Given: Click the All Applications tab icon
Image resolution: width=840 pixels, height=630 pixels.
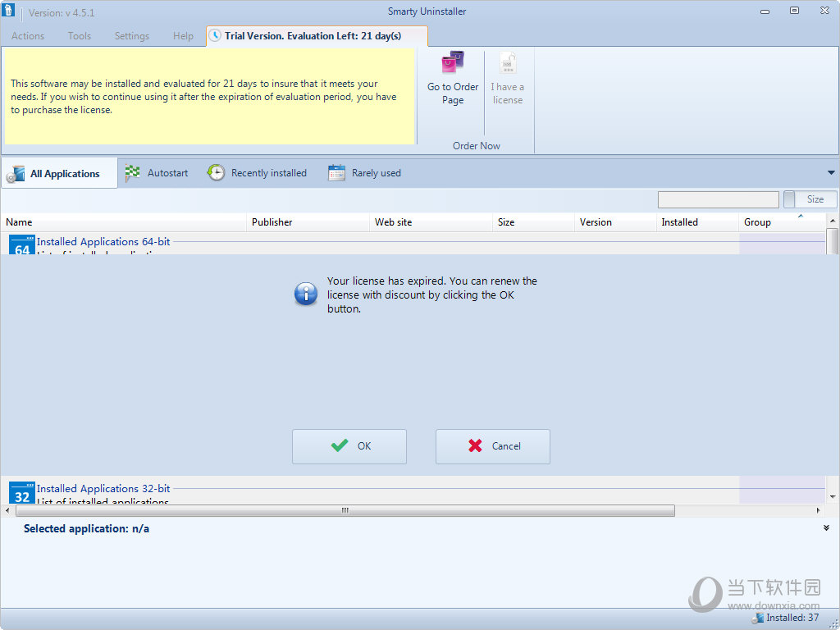Looking at the screenshot, I should [x=16, y=174].
